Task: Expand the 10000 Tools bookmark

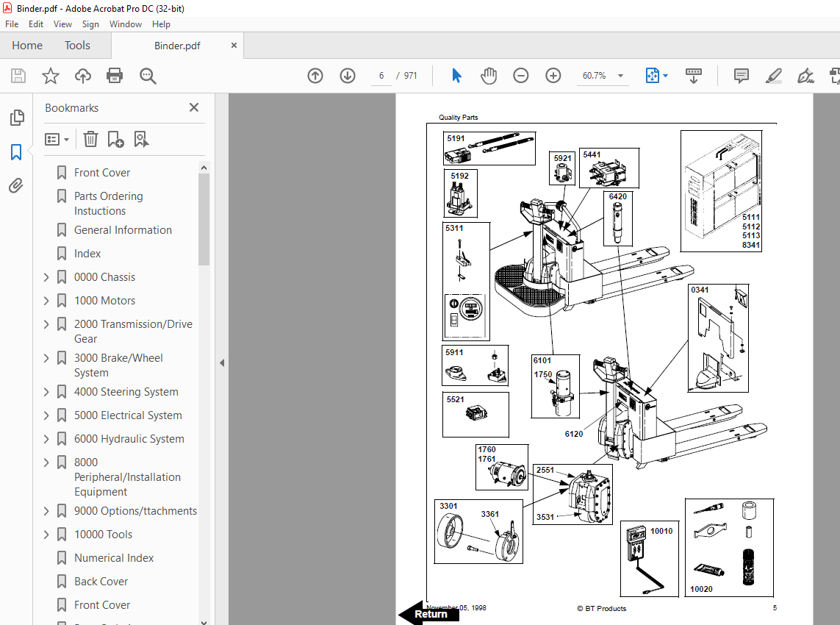Action: coord(46,535)
